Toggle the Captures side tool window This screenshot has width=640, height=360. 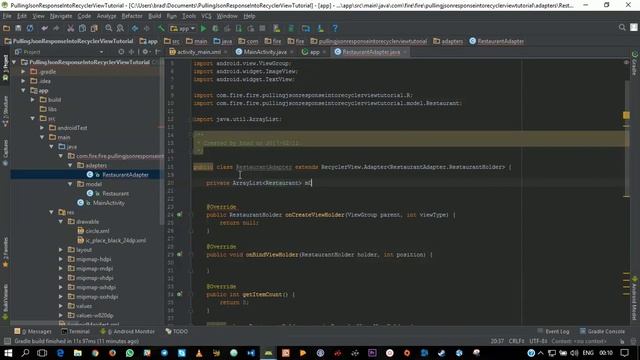5,153
